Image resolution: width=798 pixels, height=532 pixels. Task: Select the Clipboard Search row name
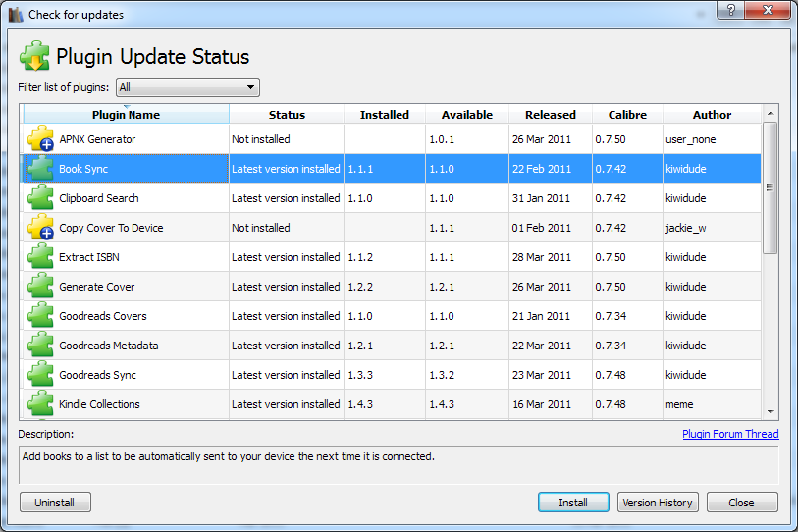point(99,198)
